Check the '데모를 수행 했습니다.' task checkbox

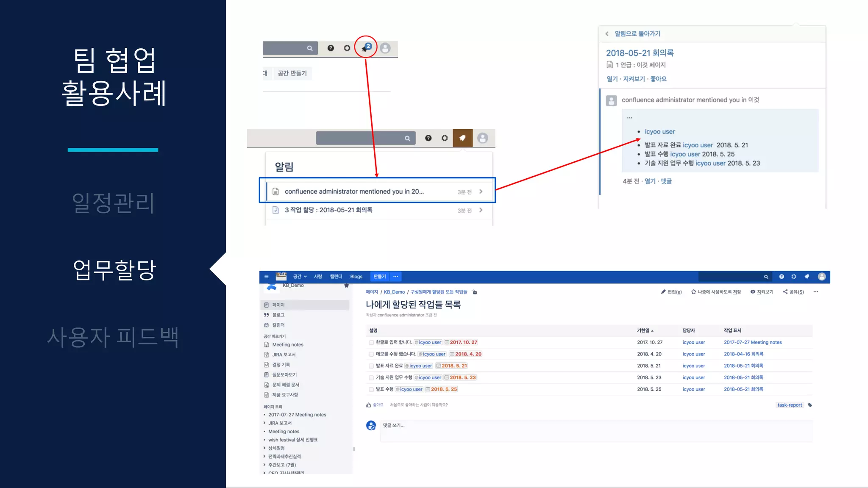(371, 354)
